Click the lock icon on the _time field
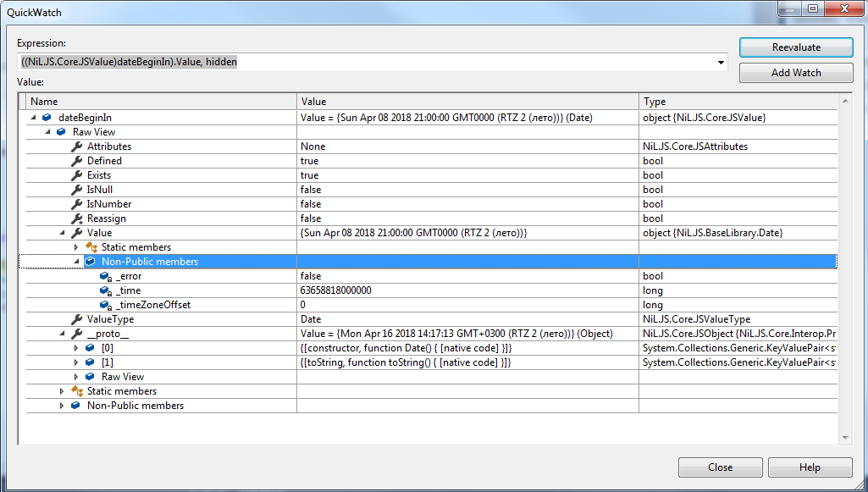The image size is (868, 492). click(105, 290)
